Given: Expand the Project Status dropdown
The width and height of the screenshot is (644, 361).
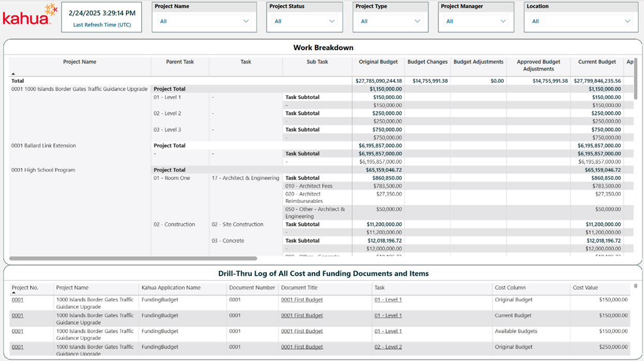Looking at the screenshot, I should 304,21.
